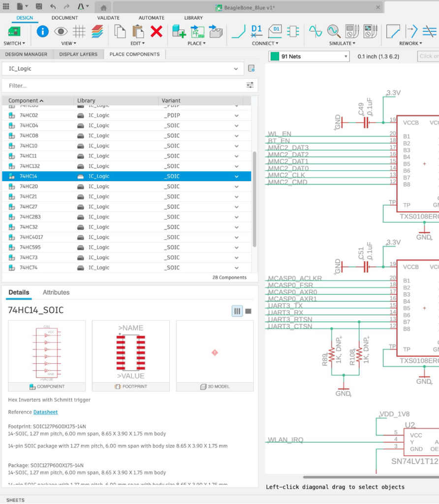Screen dimensions: 439x504
Task: Open the Datasheet reference link
Action: click(x=45, y=412)
